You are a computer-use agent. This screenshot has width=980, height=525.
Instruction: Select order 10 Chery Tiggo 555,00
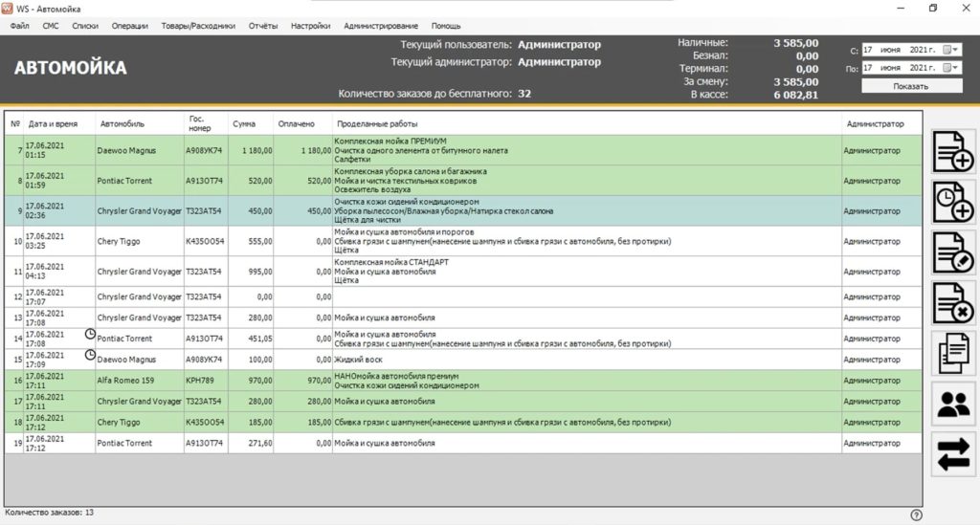[463, 241]
